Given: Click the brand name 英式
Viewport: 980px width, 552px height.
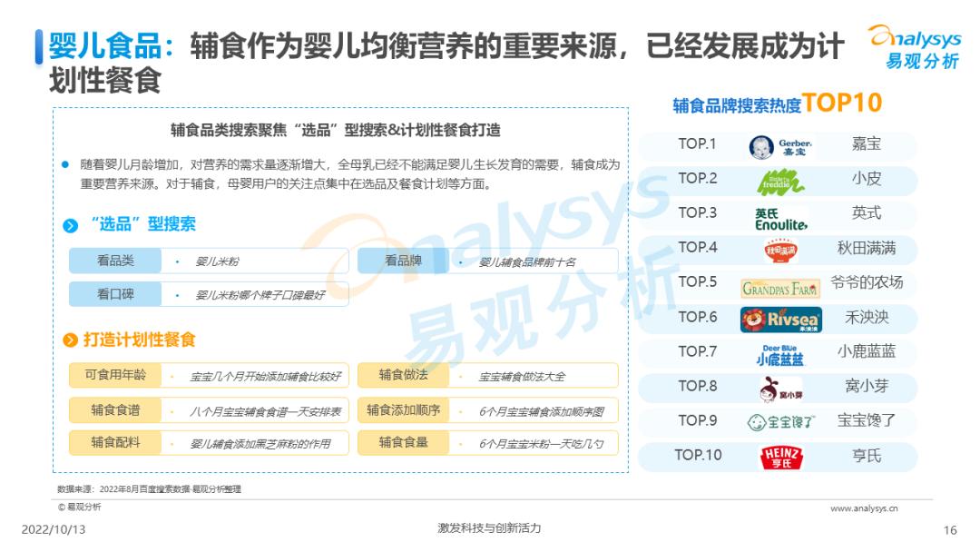Looking at the screenshot, I should [x=867, y=213].
